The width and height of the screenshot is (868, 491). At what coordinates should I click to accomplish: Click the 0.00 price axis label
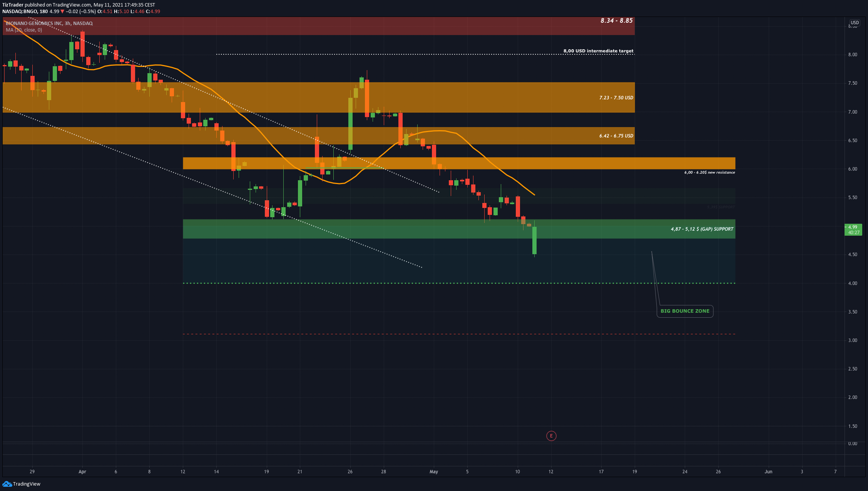tap(853, 444)
